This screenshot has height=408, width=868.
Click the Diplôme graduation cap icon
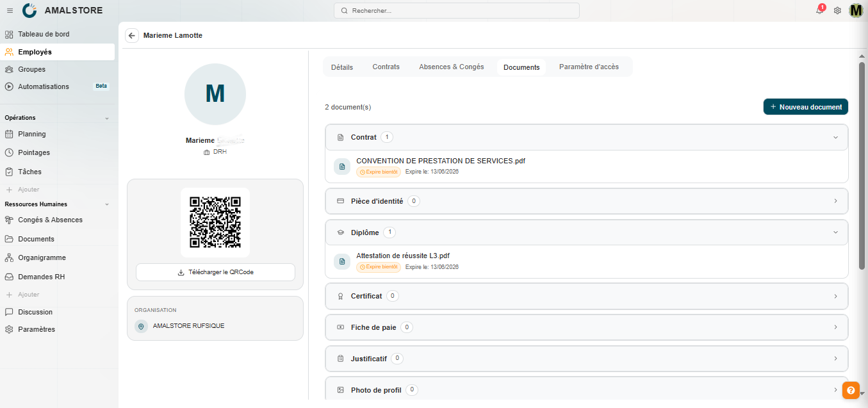(341, 233)
